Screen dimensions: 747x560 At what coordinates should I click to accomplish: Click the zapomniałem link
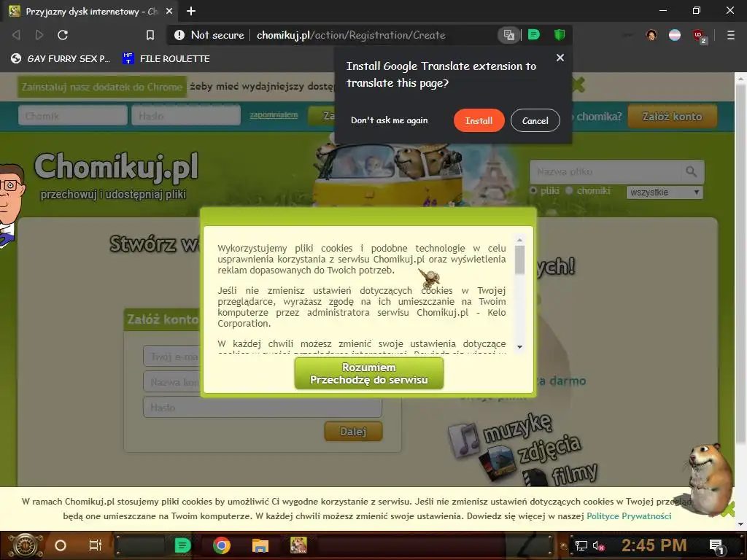pos(274,114)
